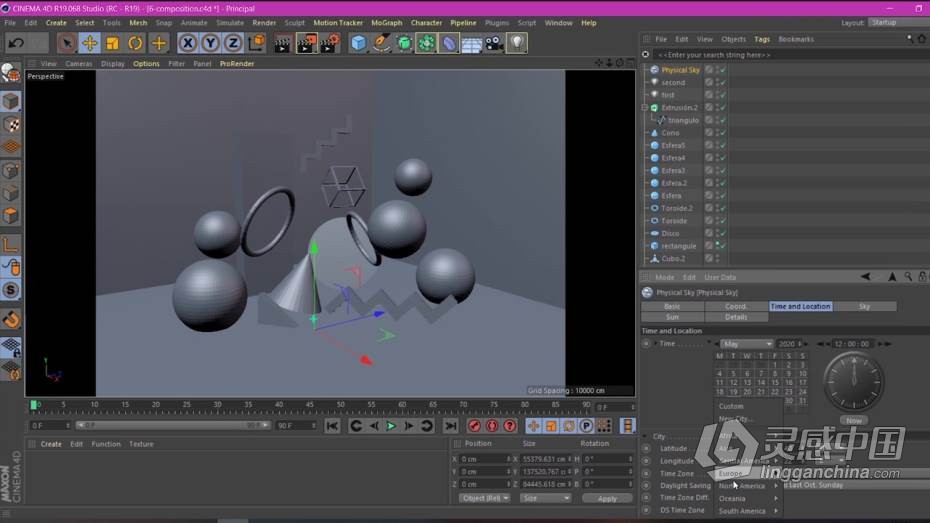Toggle the Z axis lock
The width and height of the screenshot is (930, 523).
(x=233, y=43)
